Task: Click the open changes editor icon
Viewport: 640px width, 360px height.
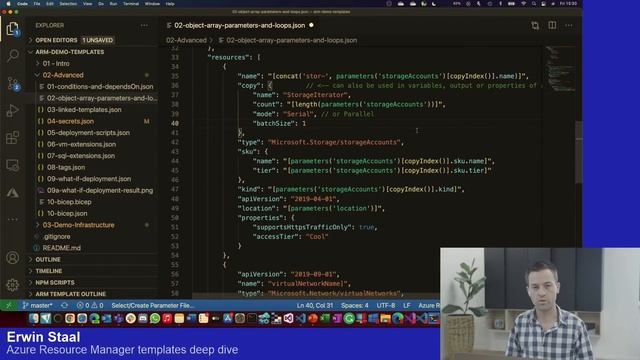Action: (x=535, y=26)
